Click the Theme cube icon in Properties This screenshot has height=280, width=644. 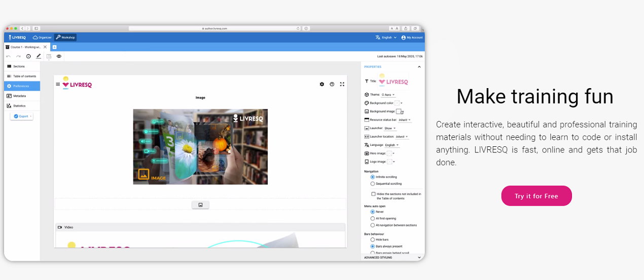[367, 95]
